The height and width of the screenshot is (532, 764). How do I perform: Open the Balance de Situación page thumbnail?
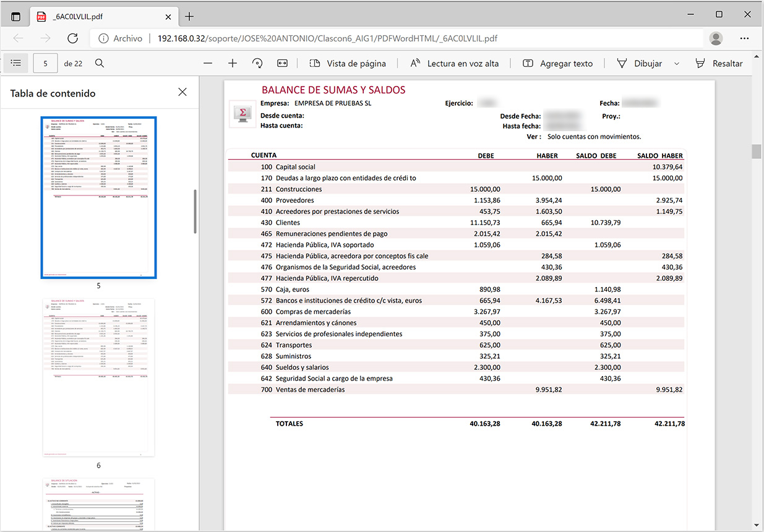pos(98,504)
